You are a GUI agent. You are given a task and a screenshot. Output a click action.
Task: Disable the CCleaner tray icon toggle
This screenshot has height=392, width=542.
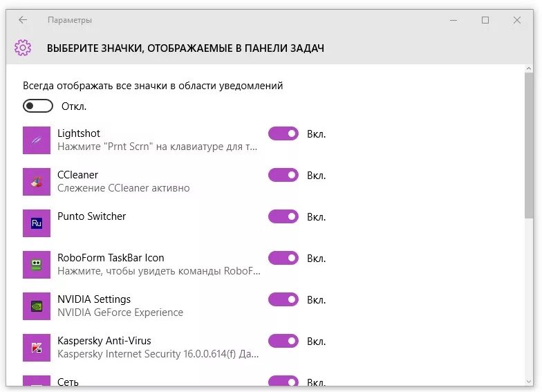[283, 175]
